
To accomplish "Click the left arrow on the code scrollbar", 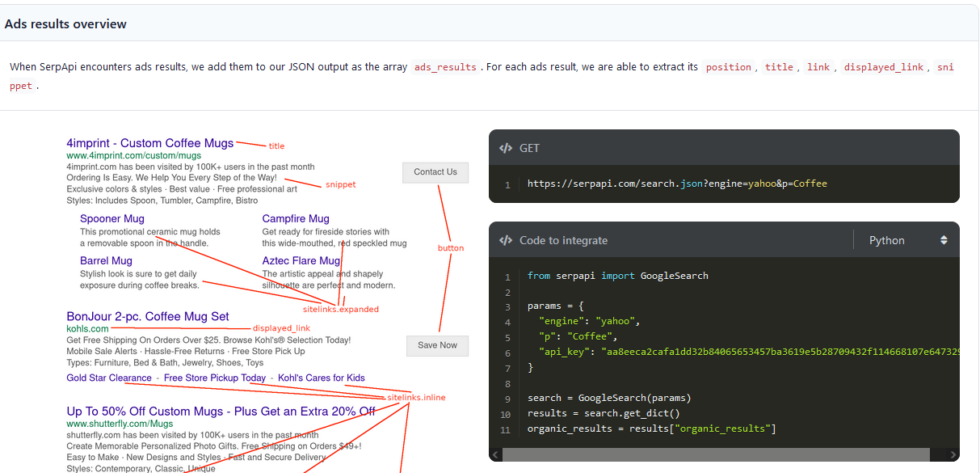I will (x=496, y=455).
